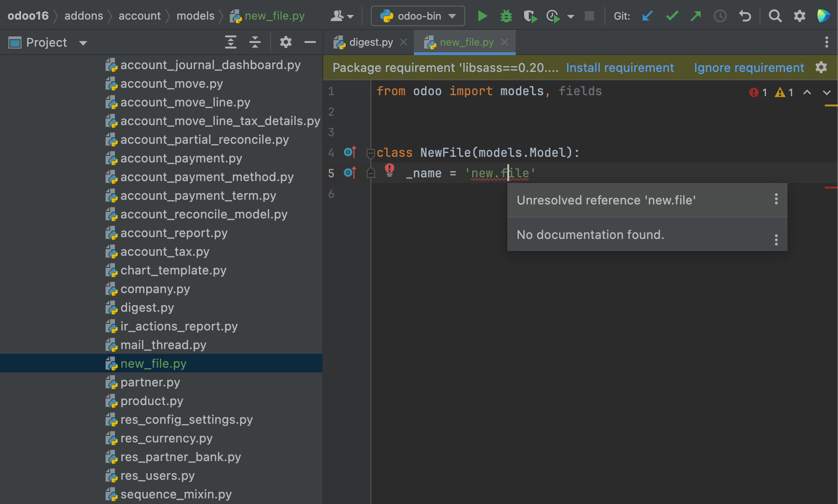Screen dimensions: 838x504
Task: Click Install requirement link
Action: coord(620,68)
